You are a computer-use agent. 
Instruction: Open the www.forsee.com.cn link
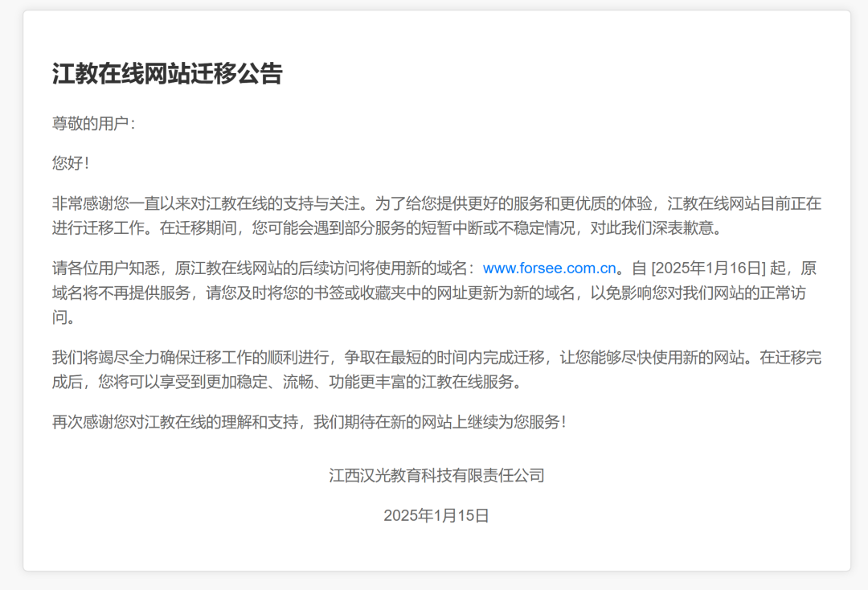tap(549, 268)
